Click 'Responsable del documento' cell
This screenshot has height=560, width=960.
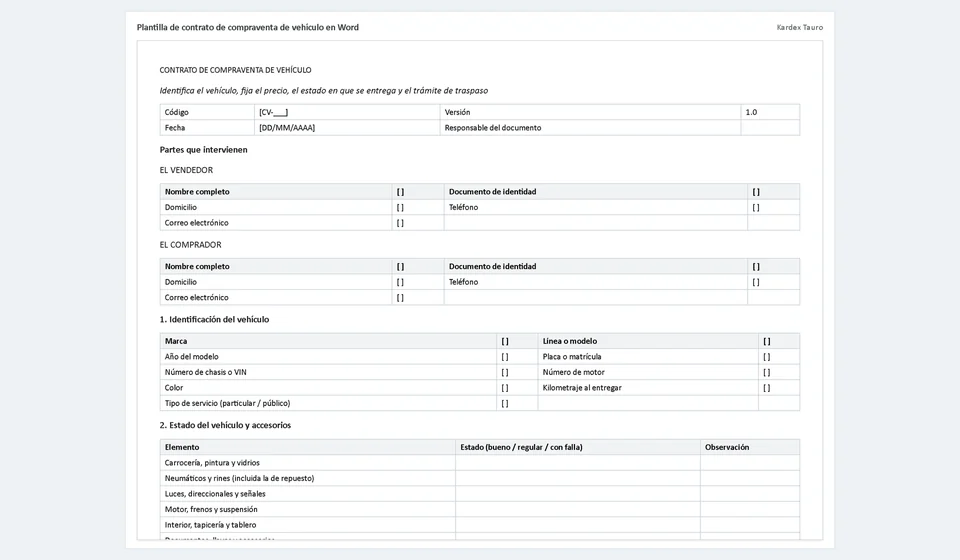click(590, 128)
